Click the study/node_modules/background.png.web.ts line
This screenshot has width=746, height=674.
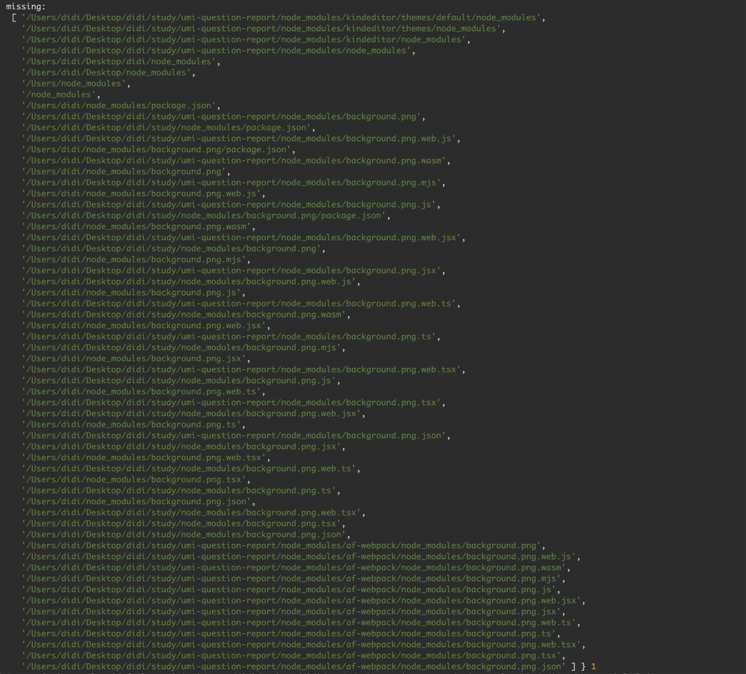(x=191, y=469)
